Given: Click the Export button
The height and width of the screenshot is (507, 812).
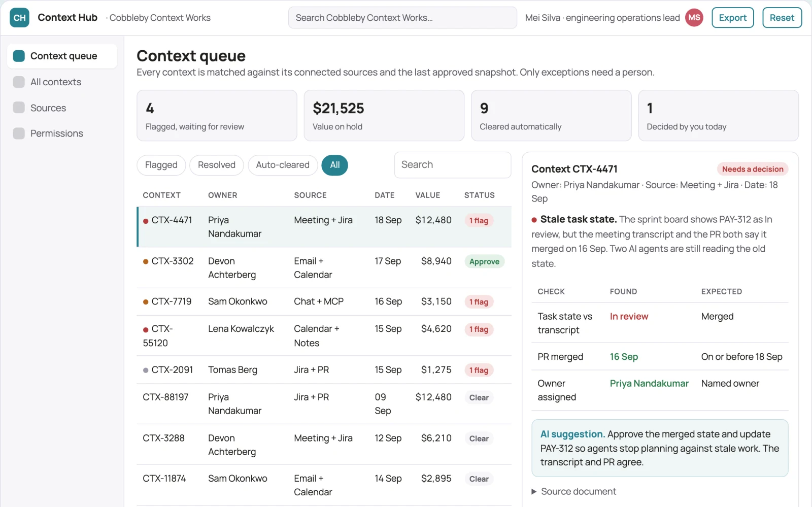Looking at the screenshot, I should [733, 18].
